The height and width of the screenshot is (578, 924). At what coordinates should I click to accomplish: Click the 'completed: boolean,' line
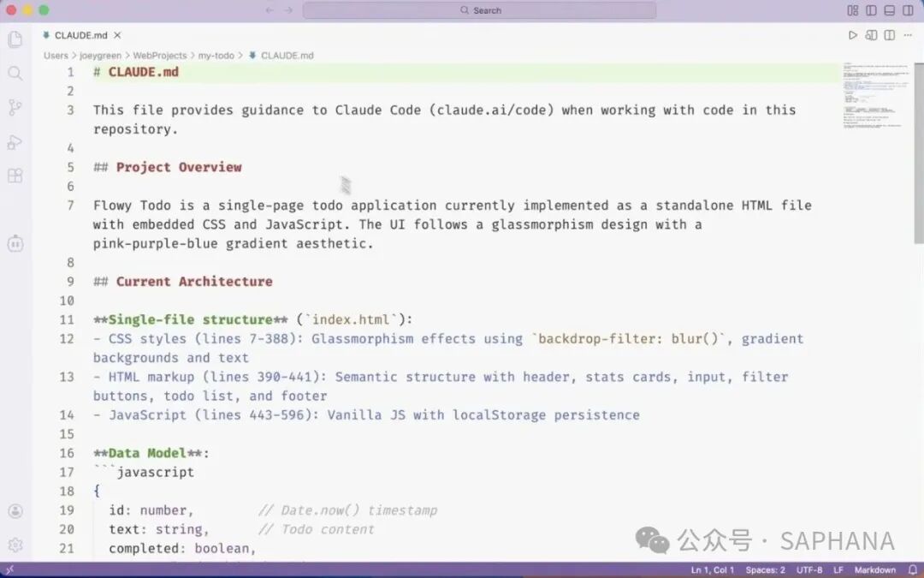tap(182, 548)
